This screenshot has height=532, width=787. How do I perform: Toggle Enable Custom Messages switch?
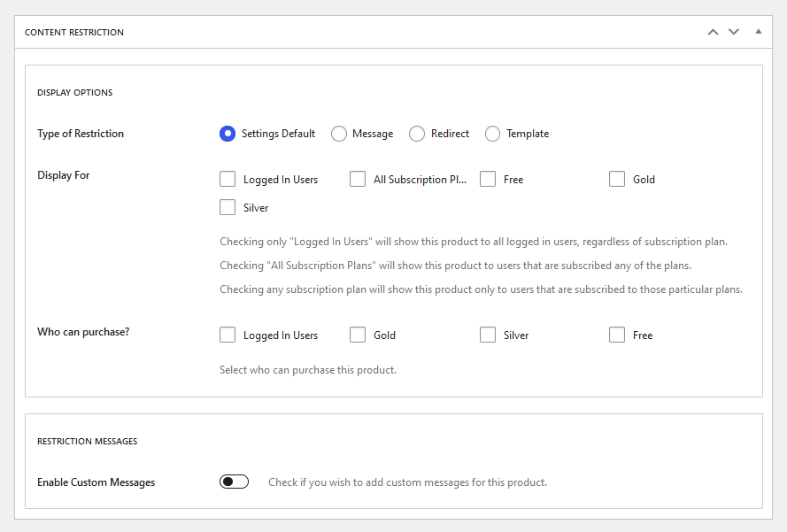click(234, 482)
